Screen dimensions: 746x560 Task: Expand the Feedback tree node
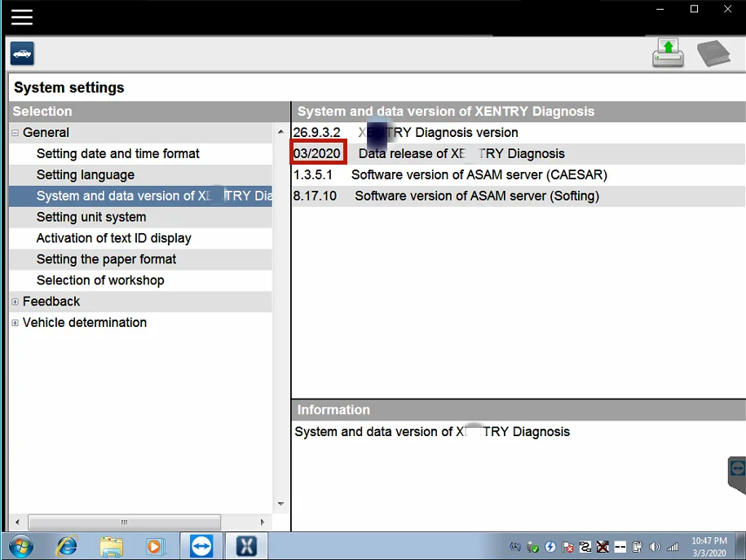[x=15, y=302]
